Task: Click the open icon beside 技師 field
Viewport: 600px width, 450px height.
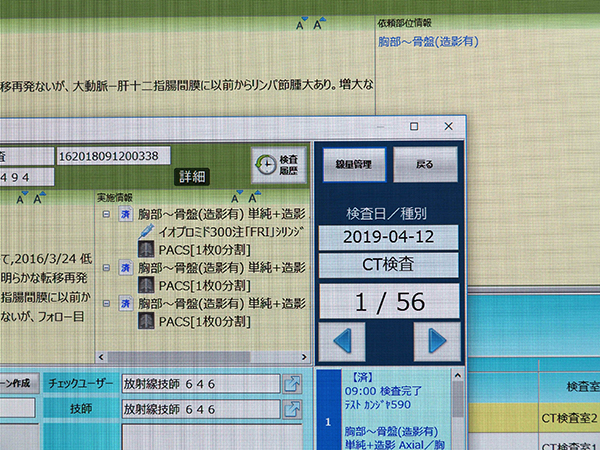Action: pos(292,408)
